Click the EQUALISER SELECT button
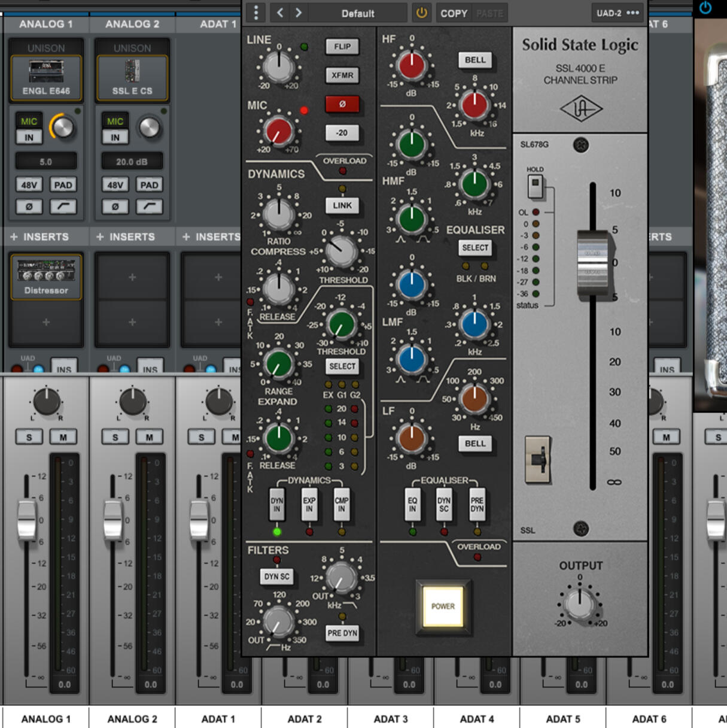Image resolution: width=727 pixels, height=728 pixels. pyautogui.click(x=475, y=248)
